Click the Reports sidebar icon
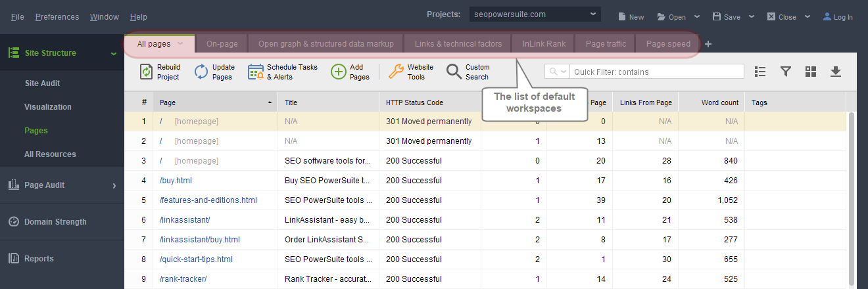The width and height of the screenshot is (868, 289). 13,258
